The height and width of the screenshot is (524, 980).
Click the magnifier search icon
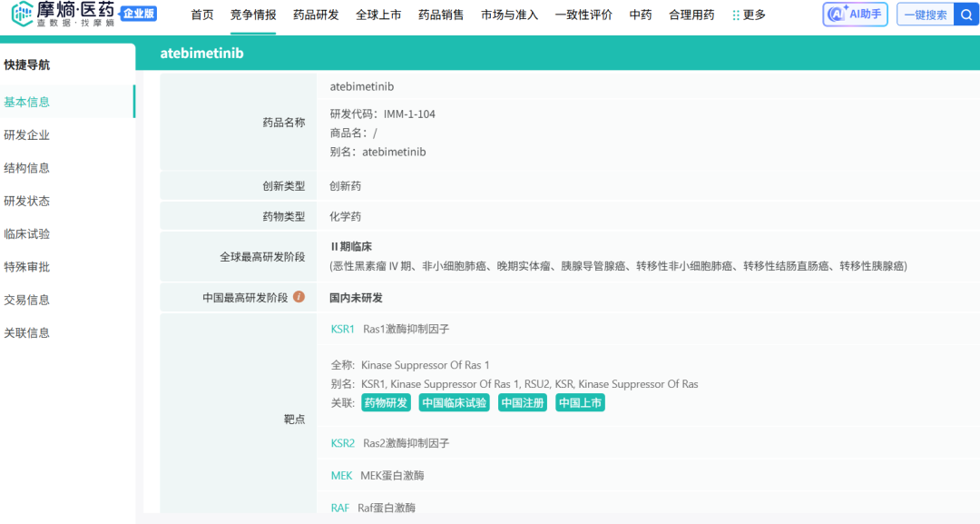967,13
